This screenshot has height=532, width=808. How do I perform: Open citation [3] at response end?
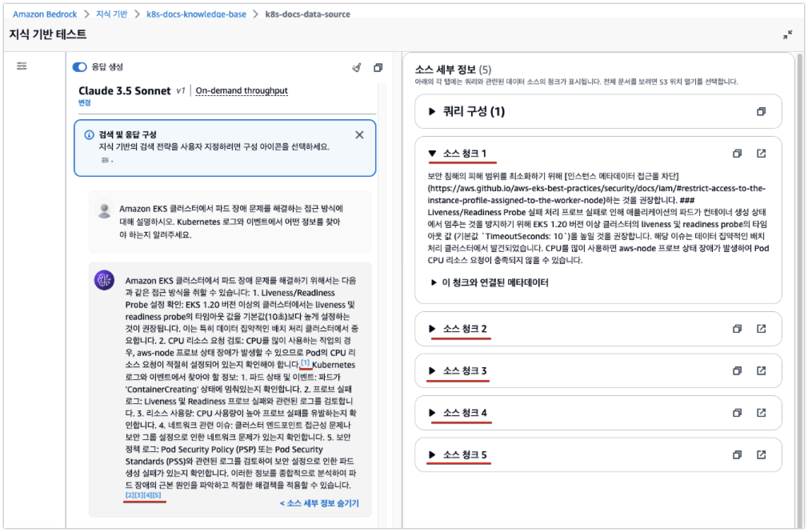pos(138,495)
